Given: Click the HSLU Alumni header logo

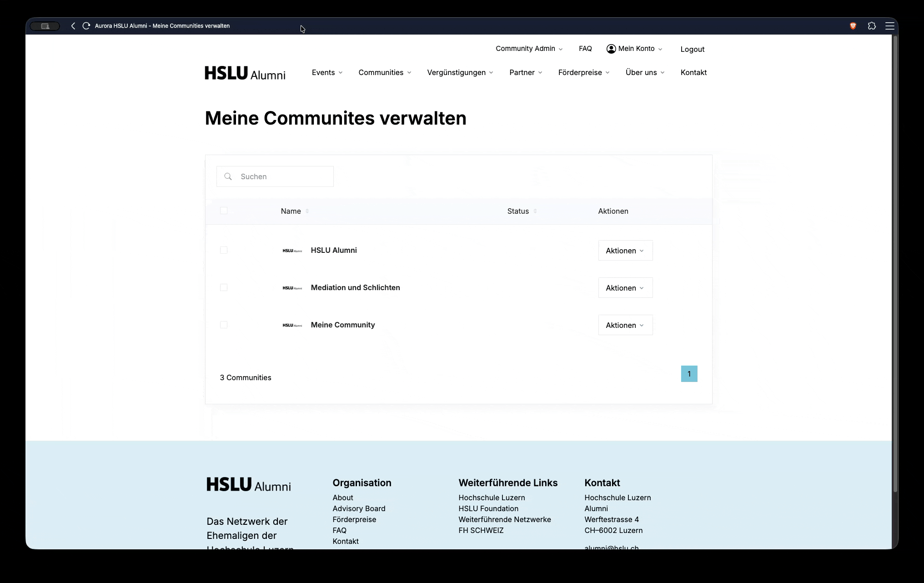Looking at the screenshot, I should point(245,73).
